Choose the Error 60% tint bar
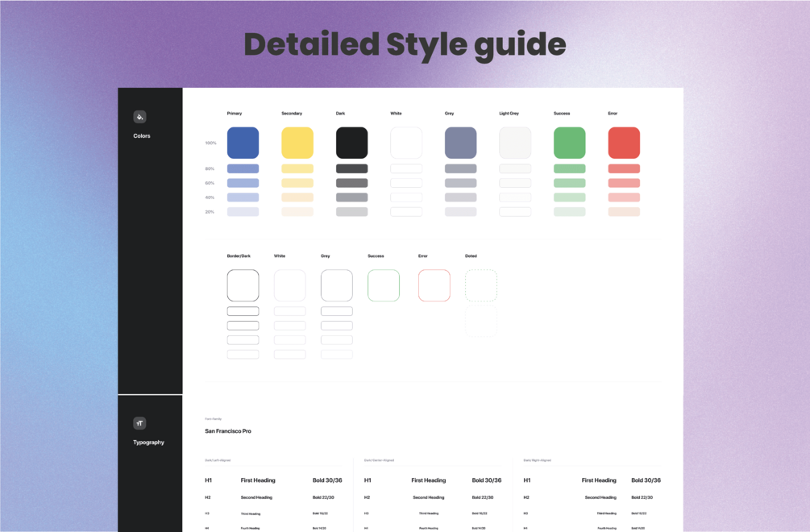810x532 pixels. (x=624, y=183)
